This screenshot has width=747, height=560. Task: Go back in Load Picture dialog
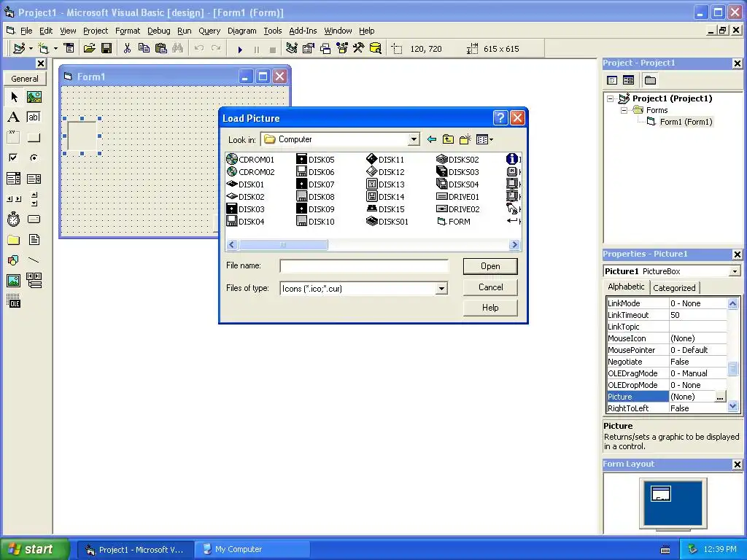tap(432, 139)
